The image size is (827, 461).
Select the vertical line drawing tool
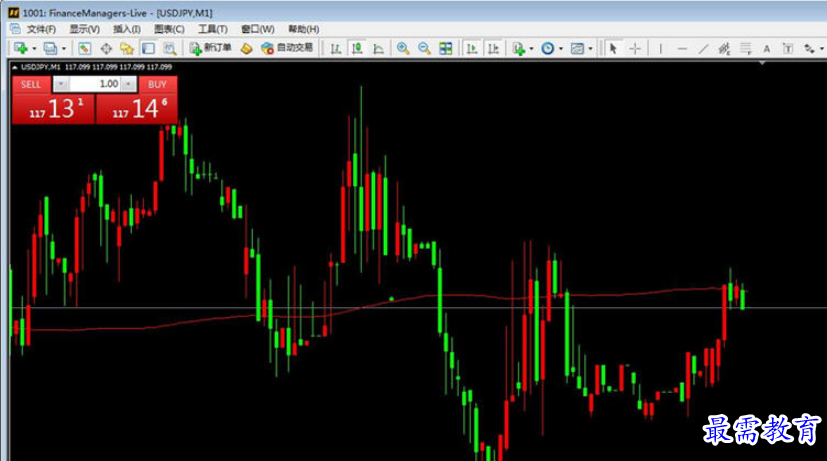660,49
